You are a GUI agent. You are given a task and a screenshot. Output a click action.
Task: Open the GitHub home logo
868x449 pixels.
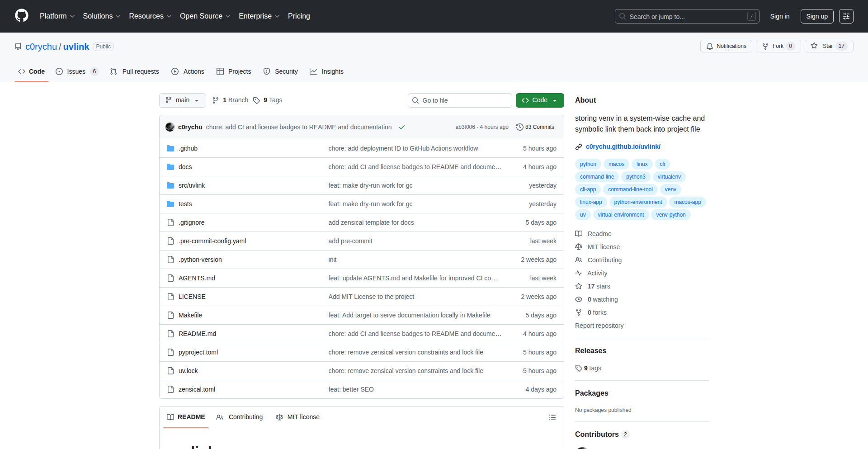point(21,16)
